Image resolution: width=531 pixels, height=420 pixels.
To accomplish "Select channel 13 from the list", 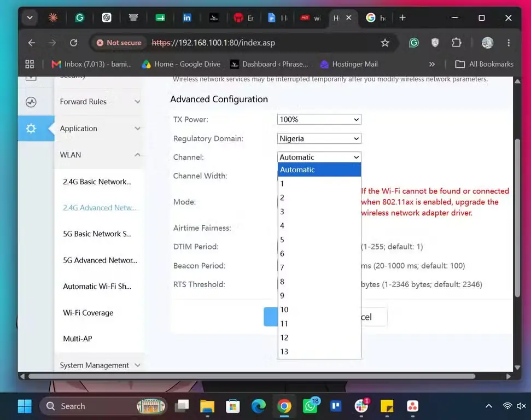I will (319, 352).
